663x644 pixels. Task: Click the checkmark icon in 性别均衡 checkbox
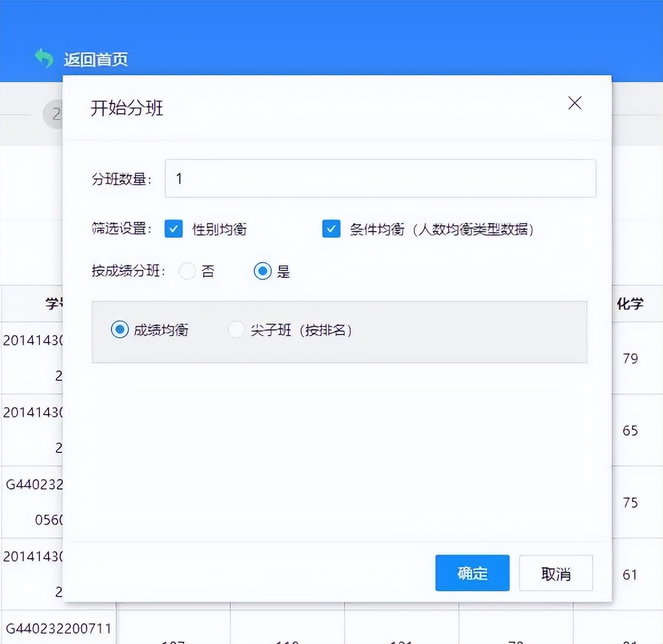click(173, 229)
